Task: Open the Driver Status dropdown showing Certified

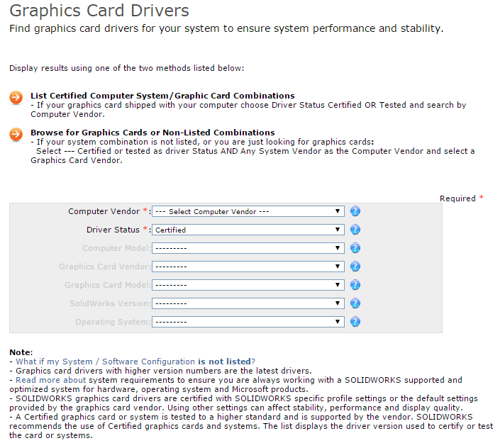Action: (x=248, y=230)
